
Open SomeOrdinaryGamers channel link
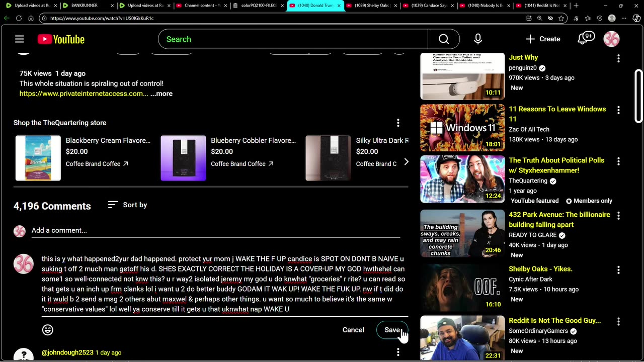pyautogui.click(x=538, y=331)
